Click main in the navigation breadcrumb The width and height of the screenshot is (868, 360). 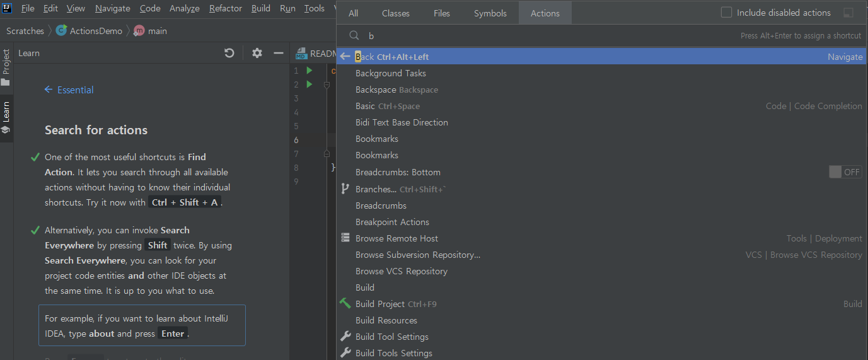pos(158,31)
